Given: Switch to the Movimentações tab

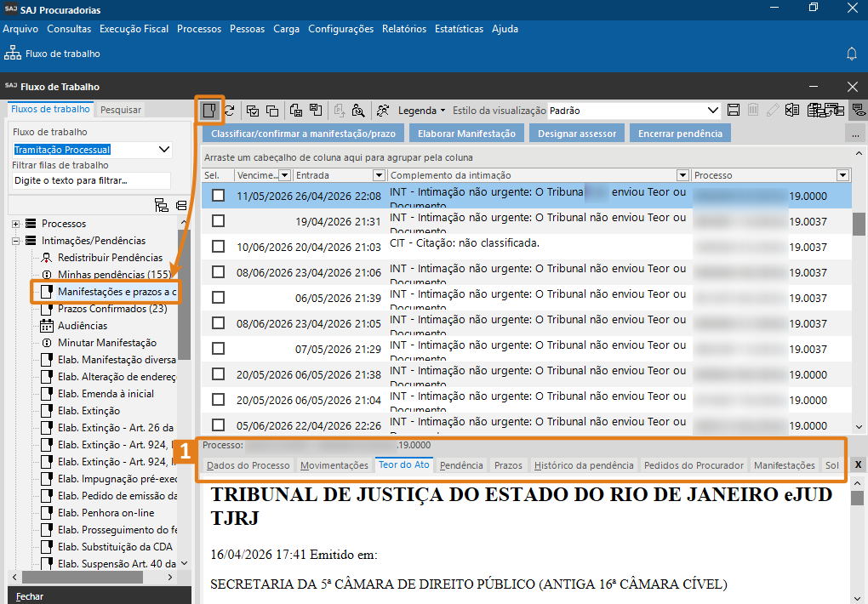Looking at the screenshot, I should (334, 465).
